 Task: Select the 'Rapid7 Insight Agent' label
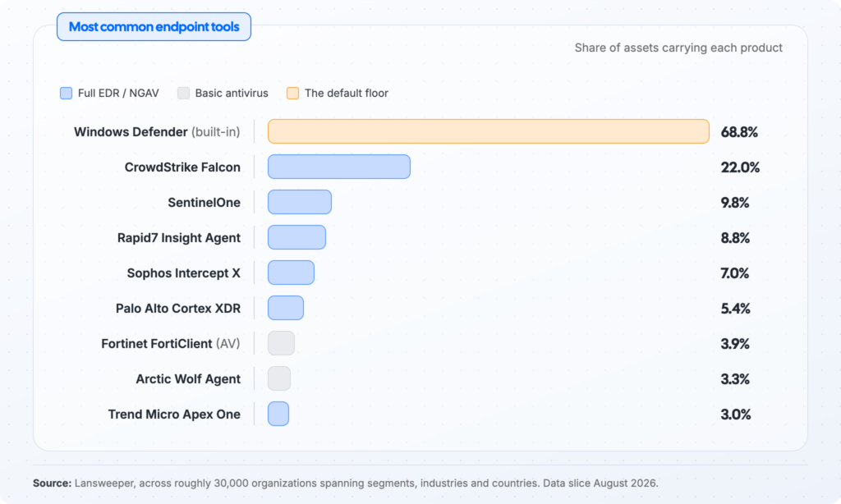tap(178, 238)
